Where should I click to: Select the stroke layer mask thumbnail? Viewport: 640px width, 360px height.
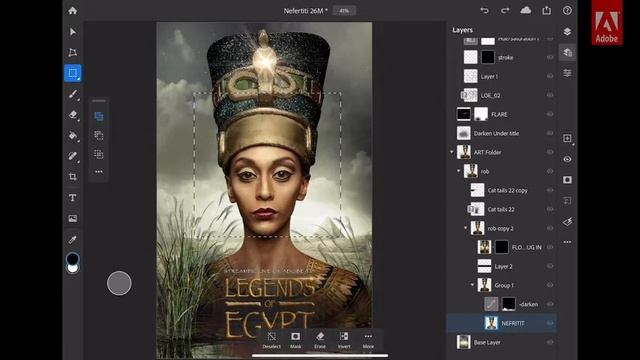(x=488, y=57)
